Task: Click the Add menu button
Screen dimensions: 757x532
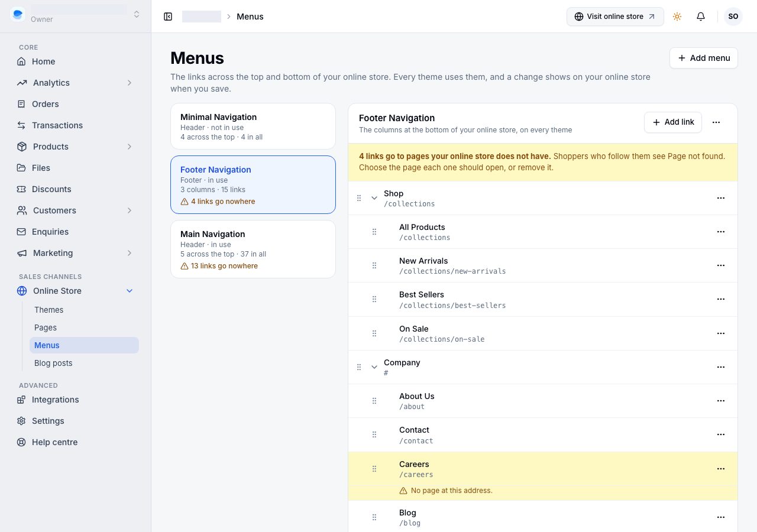Action: click(704, 58)
